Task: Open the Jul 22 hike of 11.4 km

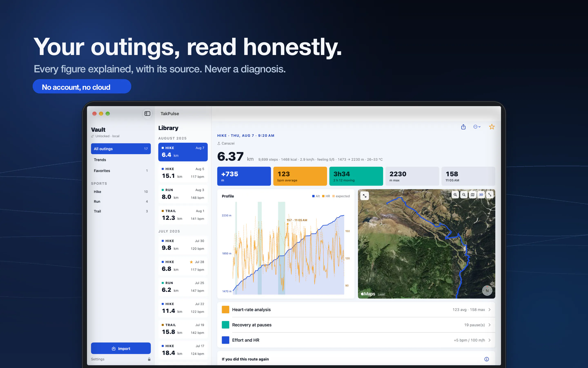Action: 183,308
